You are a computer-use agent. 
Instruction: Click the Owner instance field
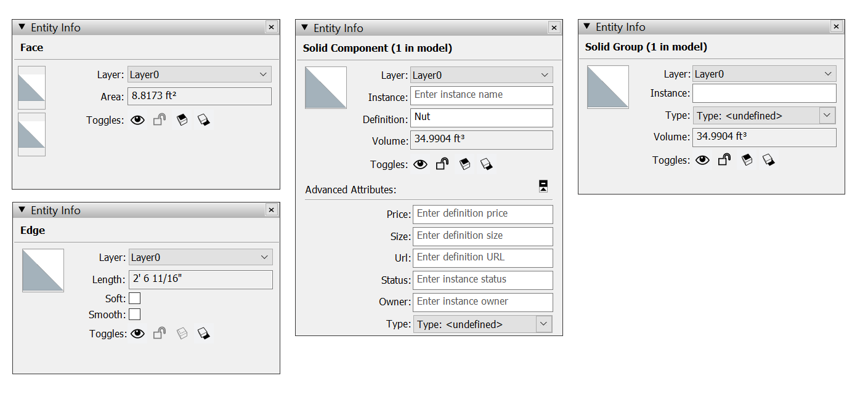click(x=483, y=302)
